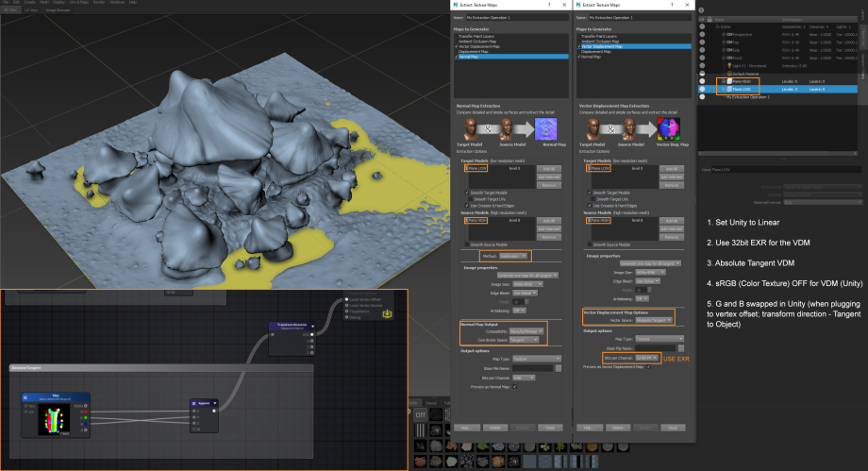Open the Method Subdivision dropdown
Screen dimensions: 868x471
point(512,256)
